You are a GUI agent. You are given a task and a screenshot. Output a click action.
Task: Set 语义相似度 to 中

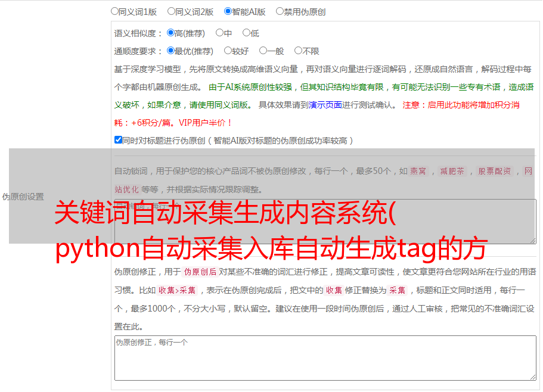219,33
